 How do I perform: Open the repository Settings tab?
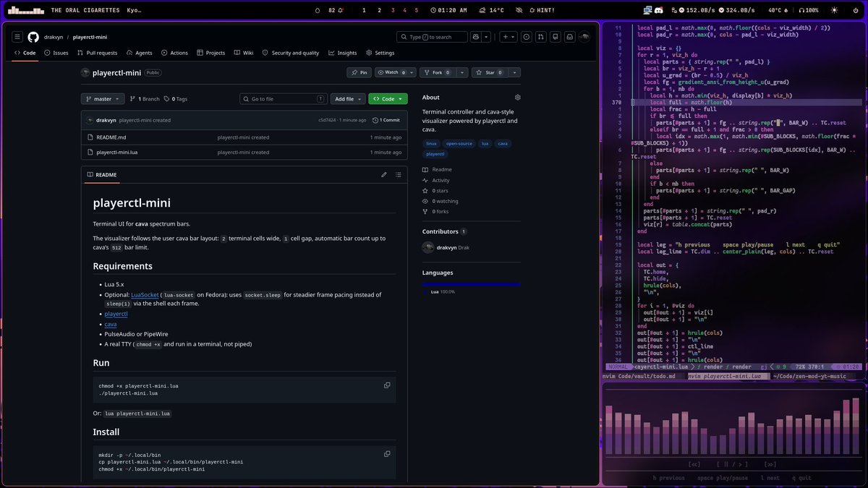click(380, 53)
